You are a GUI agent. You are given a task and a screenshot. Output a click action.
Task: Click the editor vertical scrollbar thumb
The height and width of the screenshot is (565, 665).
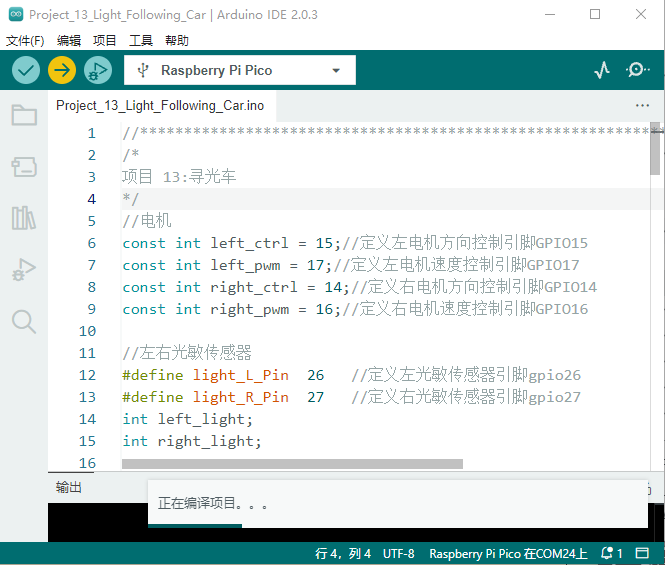(x=655, y=149)
